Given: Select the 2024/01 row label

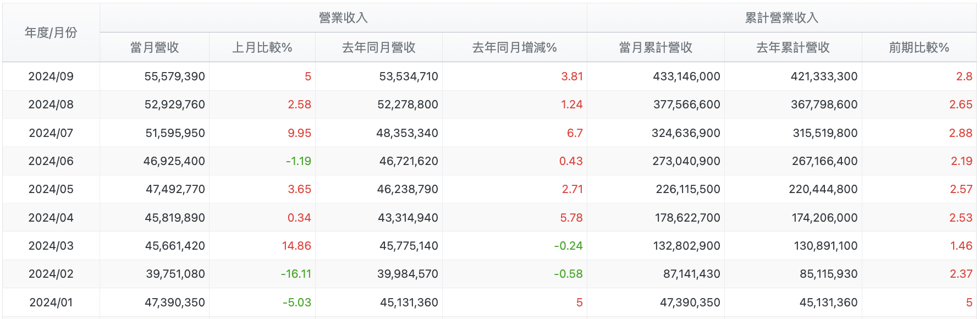Looking at the screenshot, I should pos(51,302).
